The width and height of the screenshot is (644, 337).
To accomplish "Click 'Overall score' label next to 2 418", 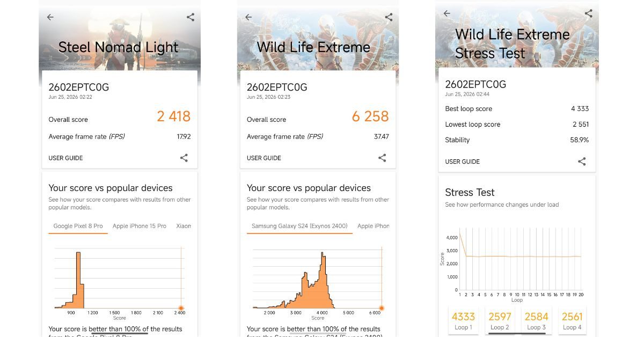I will (68, 120).
